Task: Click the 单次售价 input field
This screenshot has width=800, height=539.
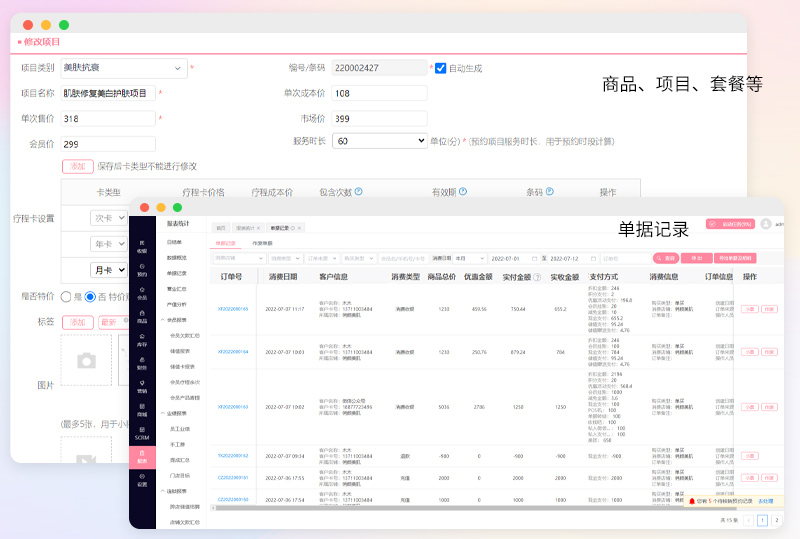Action: (x=108, y=119)
